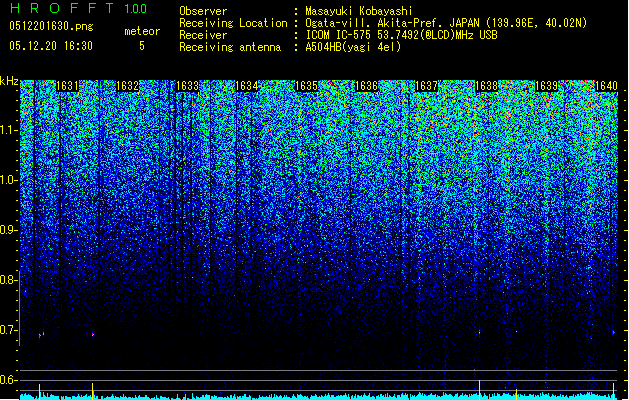Click the 1632 time label

click(127, 86)
